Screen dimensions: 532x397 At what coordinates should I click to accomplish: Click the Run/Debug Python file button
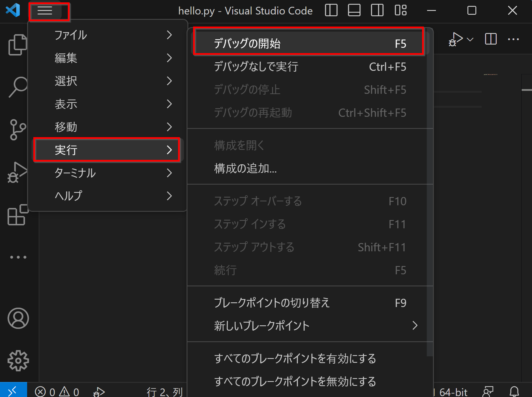(x=456, y=39)
